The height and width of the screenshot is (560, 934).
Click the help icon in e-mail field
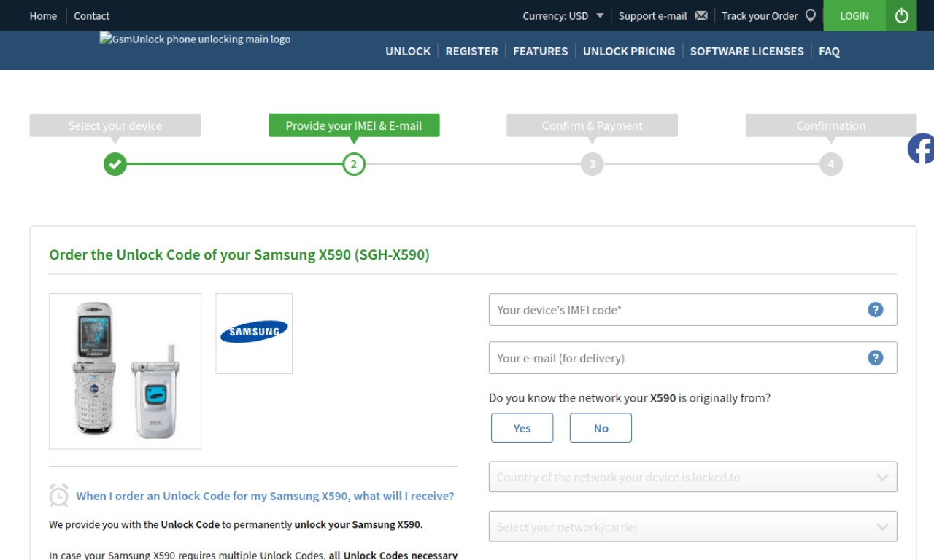tap(876, 358)
